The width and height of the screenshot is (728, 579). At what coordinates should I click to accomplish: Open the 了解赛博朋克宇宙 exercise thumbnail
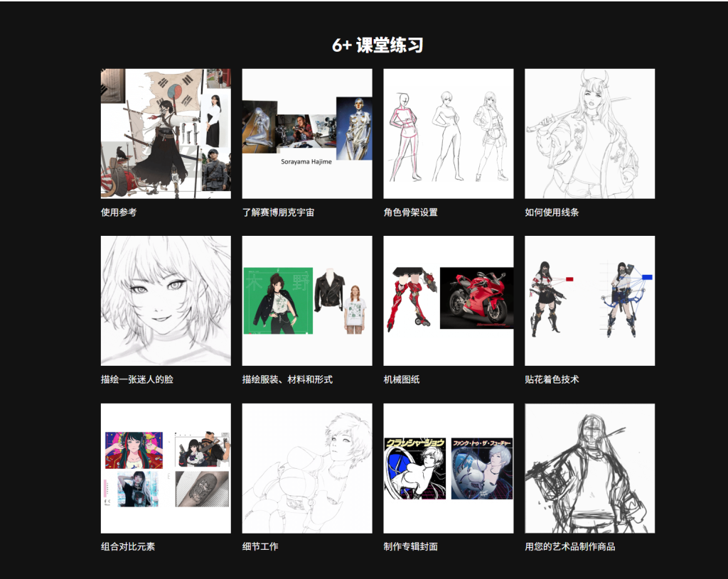(307, 134)
